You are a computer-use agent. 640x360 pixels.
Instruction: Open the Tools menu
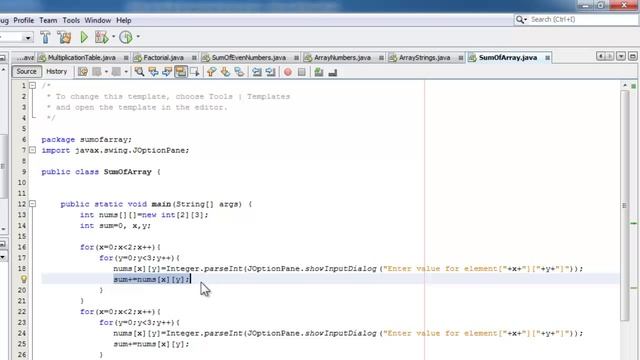point(71,20)
